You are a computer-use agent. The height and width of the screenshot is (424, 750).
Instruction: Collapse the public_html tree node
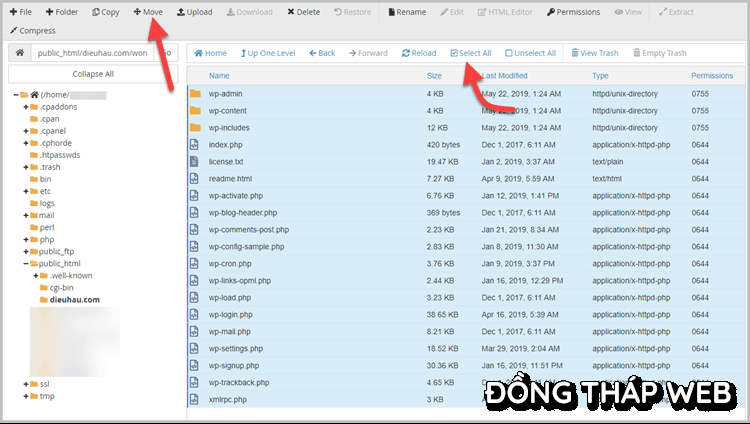click(27, 263)
